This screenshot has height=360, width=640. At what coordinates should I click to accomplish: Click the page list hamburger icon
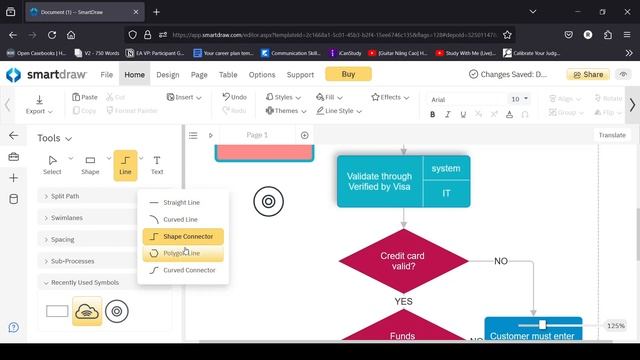193,135
